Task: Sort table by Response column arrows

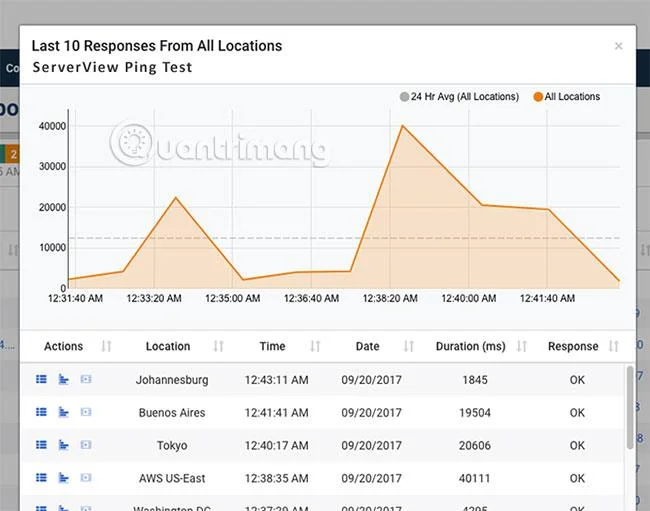Action: (614, 346)
